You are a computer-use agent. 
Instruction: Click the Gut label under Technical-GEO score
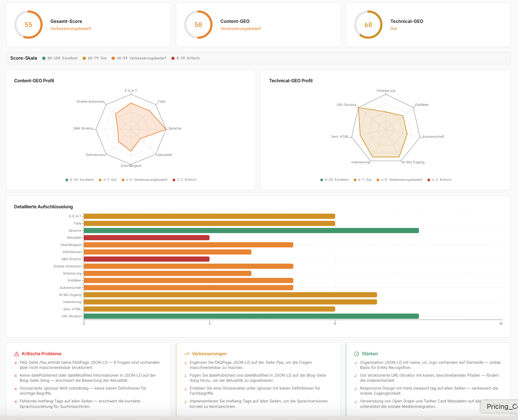(394, 29)
